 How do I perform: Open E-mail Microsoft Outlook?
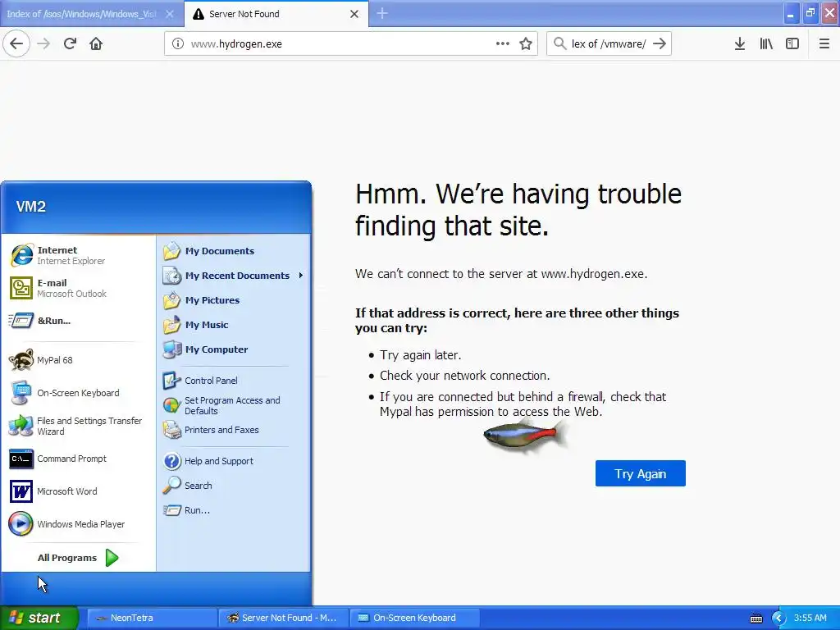[x=78, y=288]
